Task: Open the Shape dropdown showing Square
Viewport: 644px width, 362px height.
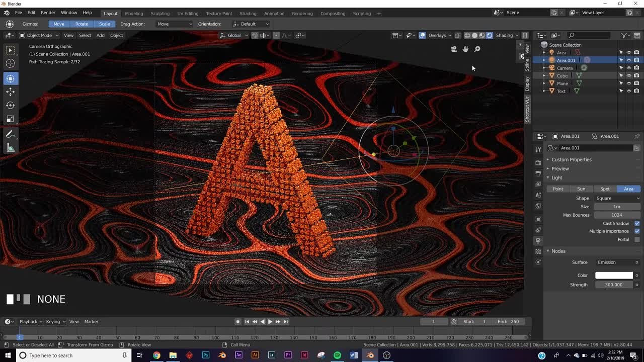Action: (617, 198)
